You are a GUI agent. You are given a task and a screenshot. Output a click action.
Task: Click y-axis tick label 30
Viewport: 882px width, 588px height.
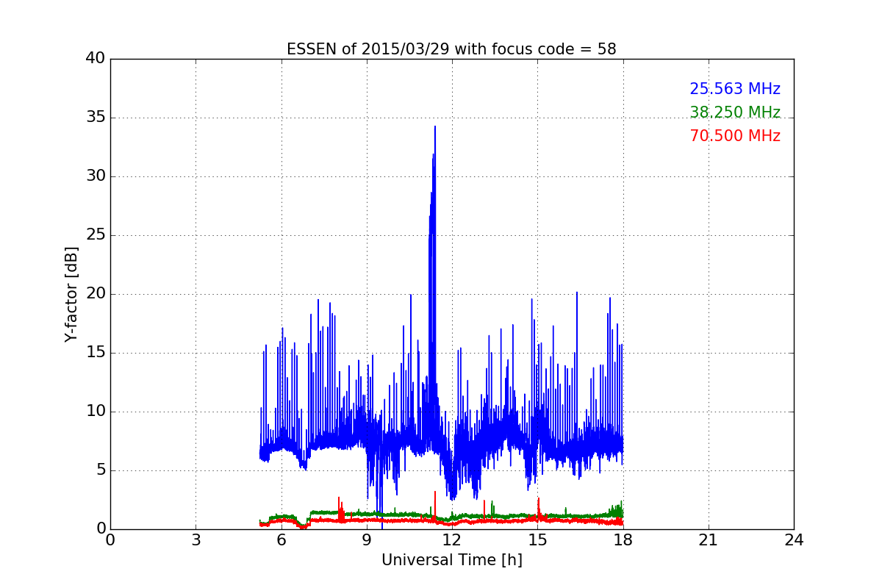pos(96,176)
